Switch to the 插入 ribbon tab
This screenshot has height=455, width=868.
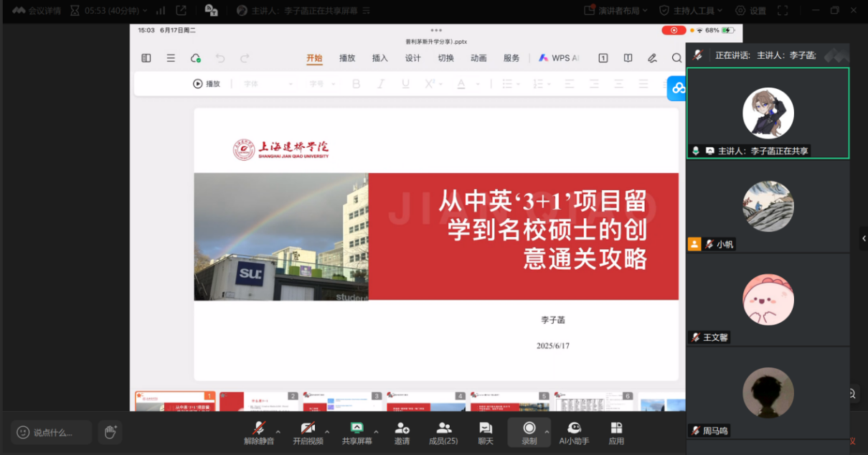coord(380,58)
